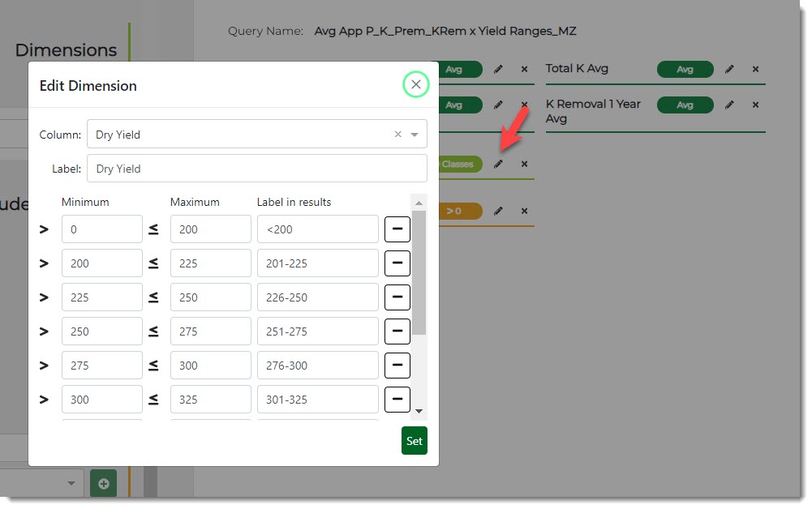This screenshot has width=812, height=509.
Task: Remove K Removal 1 Year Avg measure
Action: [x=755, y=105]
